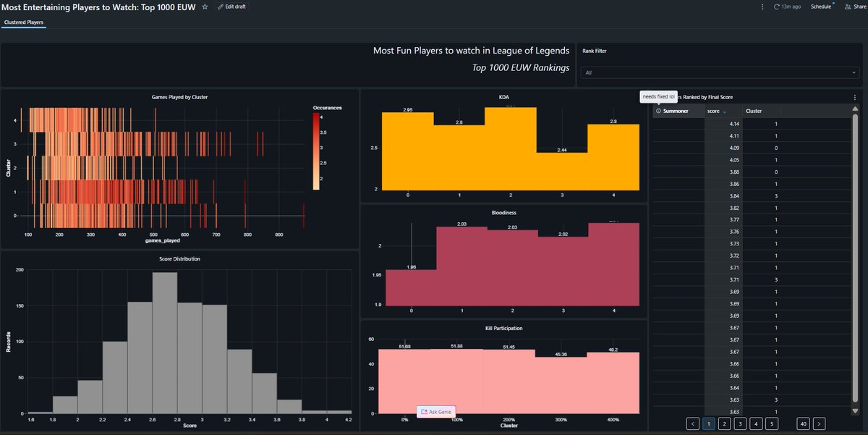The width and height of the screenshot is (868, 435).
Task: Click KDA bar for cluster 0
Action: tap(408, 151)
